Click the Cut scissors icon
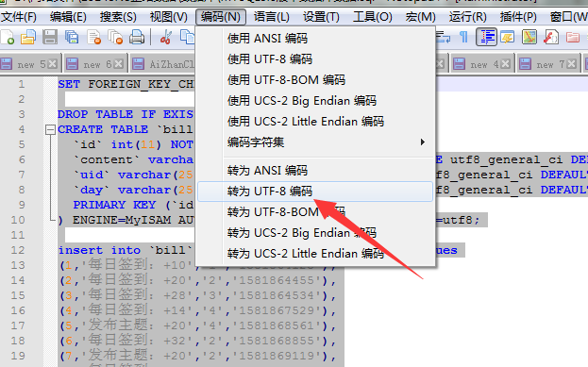Screen dimensions: 588x367 click(x=165, y=37)
